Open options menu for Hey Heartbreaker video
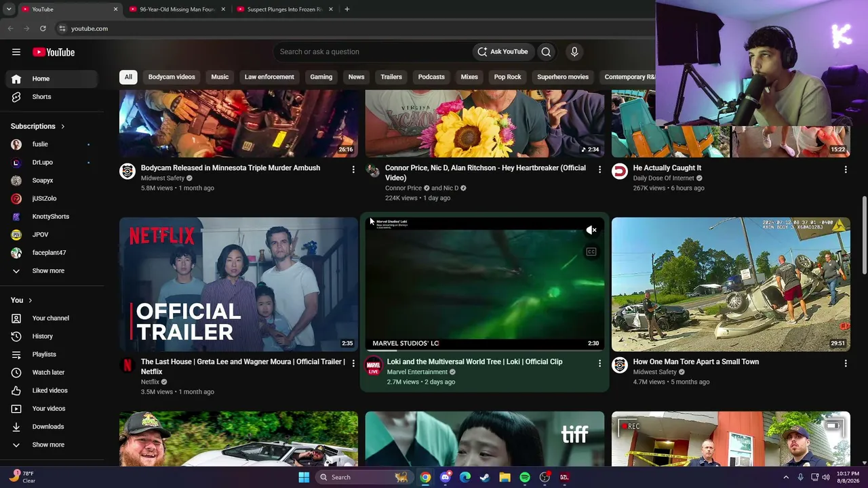 point(599,169)
